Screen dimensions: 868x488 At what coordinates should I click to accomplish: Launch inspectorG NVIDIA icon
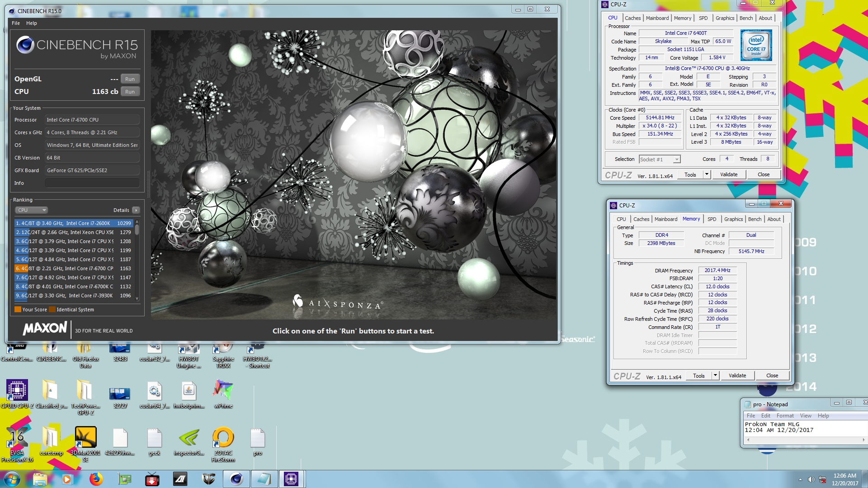pos(189,441)
